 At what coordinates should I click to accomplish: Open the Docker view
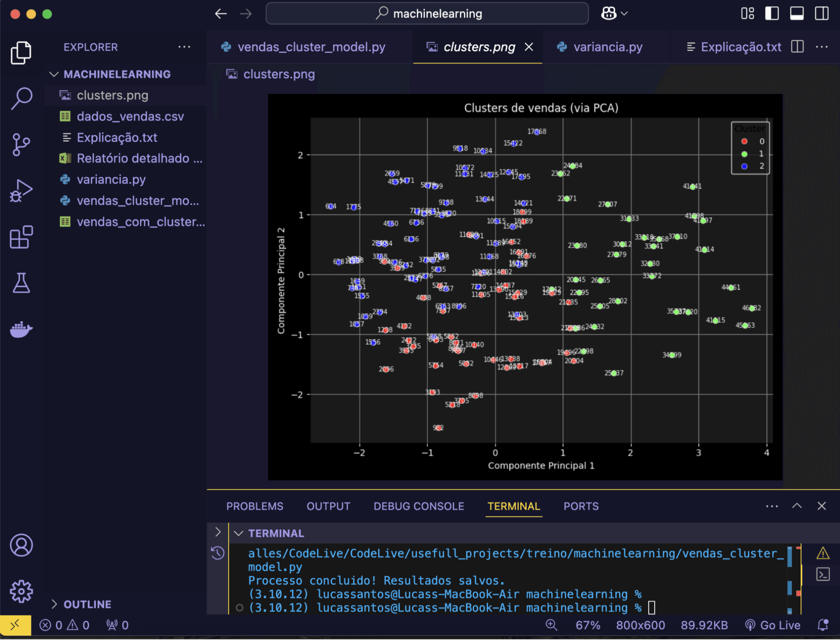tap(21, 329)
